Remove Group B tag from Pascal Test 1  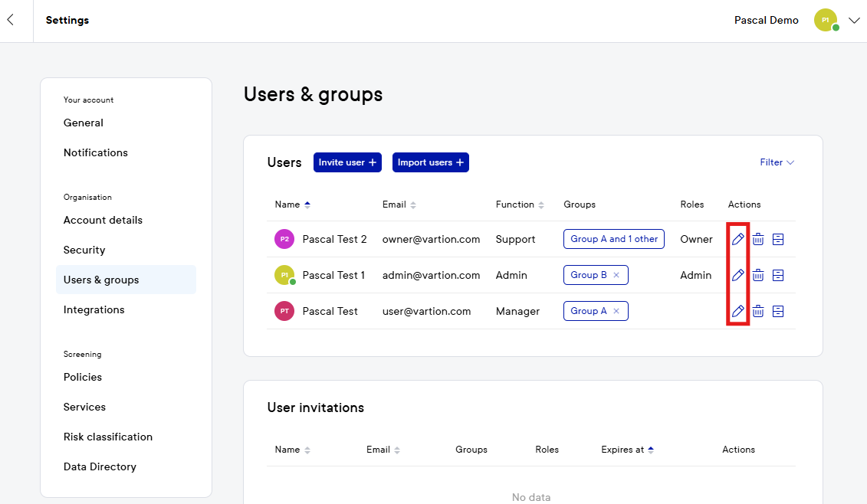(616, 275)
